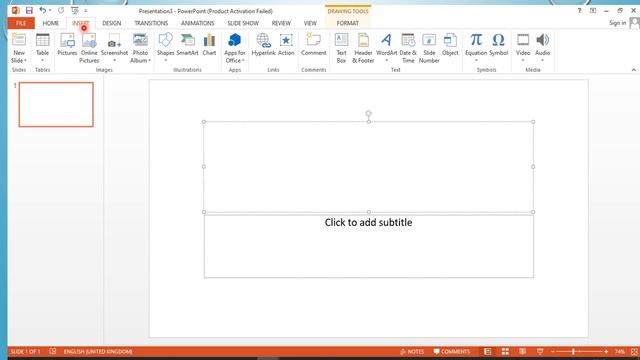640x360 pixels.
Task: Click the Action icon
Action: (286, 44)
